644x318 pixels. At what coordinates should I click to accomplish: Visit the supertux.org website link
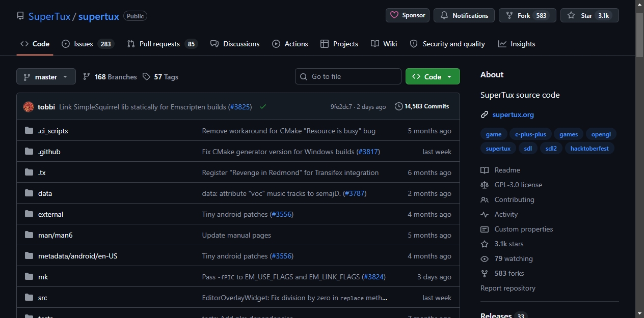pyautogui.click(x=513, y=114)
